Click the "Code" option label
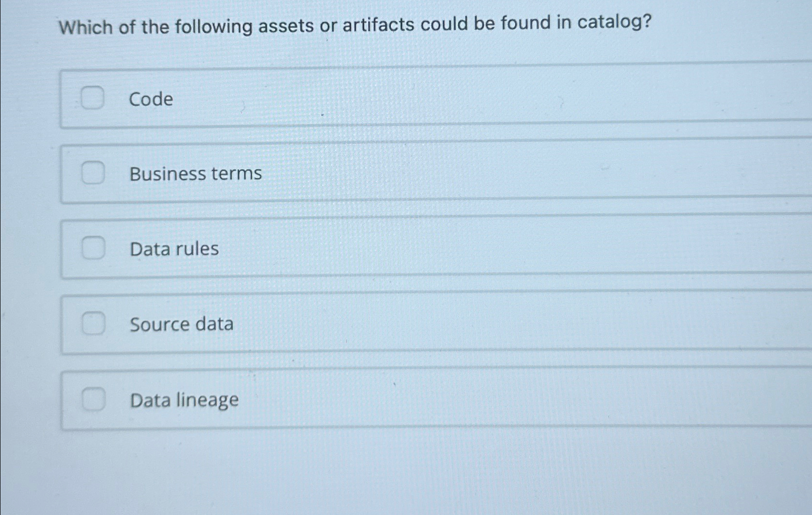 (x=151, y=99)
